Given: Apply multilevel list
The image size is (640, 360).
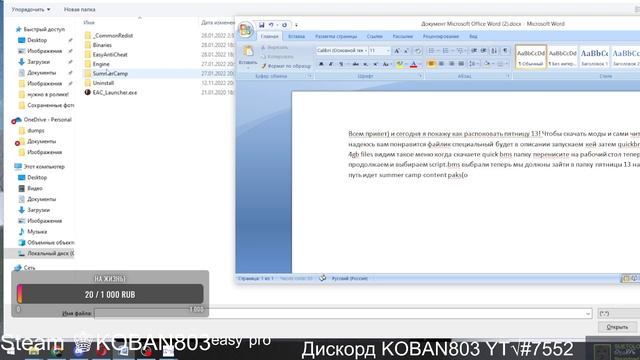Looking at the screenshot, I should (460, 51).
